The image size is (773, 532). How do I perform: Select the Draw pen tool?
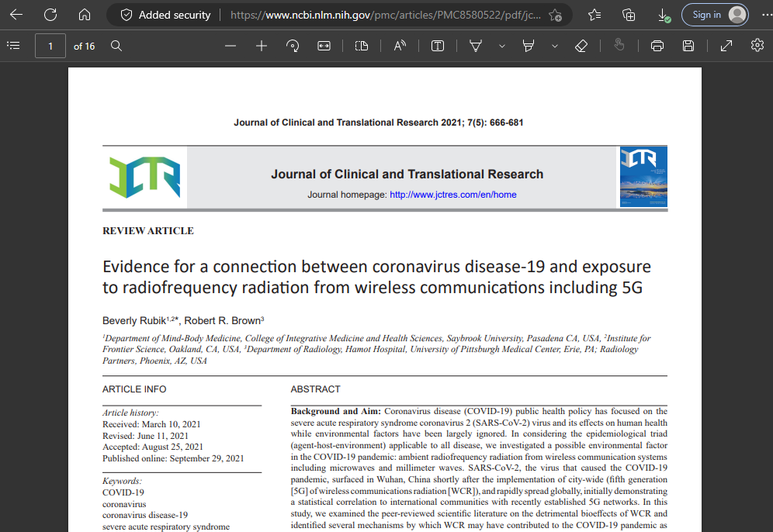[x=475, y=46]
